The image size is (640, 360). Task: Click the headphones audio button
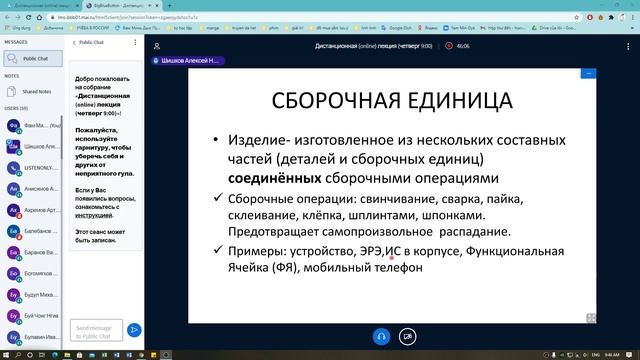coord(381,337)
